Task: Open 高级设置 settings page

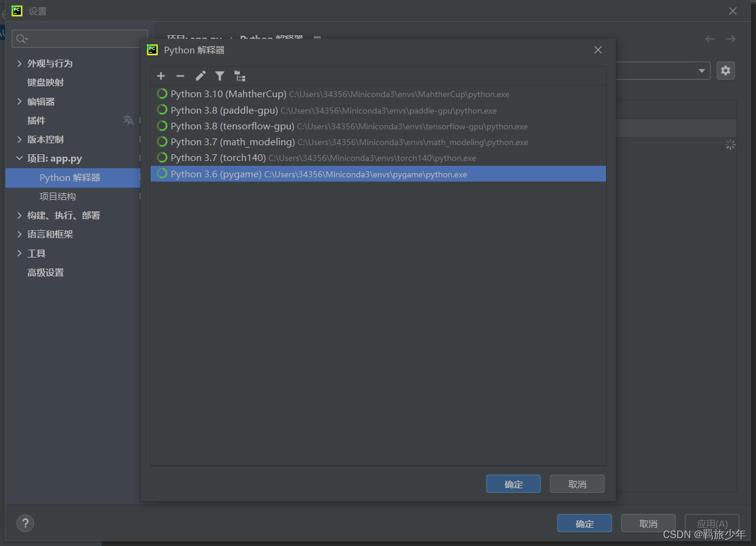Action: pos(46,273)
